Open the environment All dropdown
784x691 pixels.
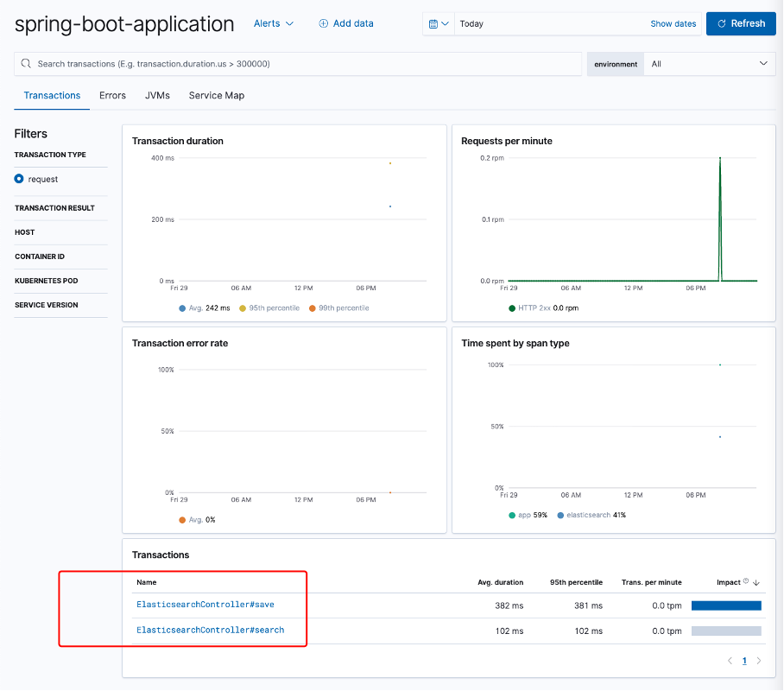pyautogui.click(x=710, y=63)
